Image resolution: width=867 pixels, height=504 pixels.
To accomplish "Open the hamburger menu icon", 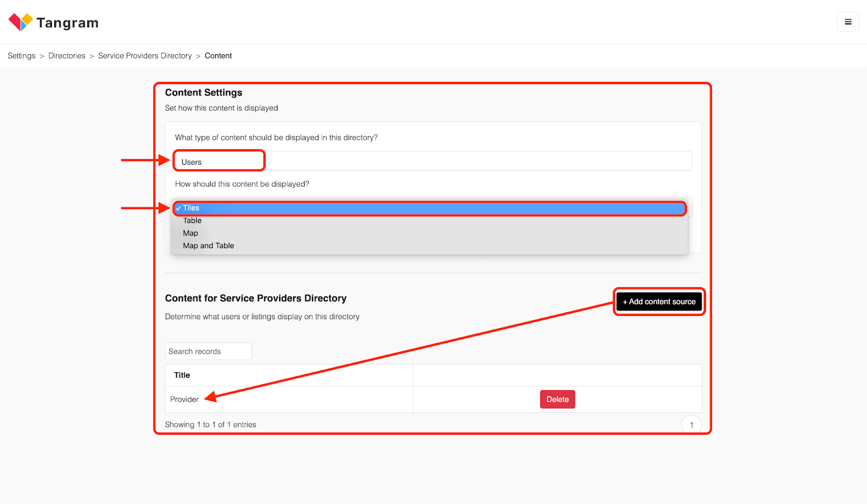I will click(x=848, y=22).
